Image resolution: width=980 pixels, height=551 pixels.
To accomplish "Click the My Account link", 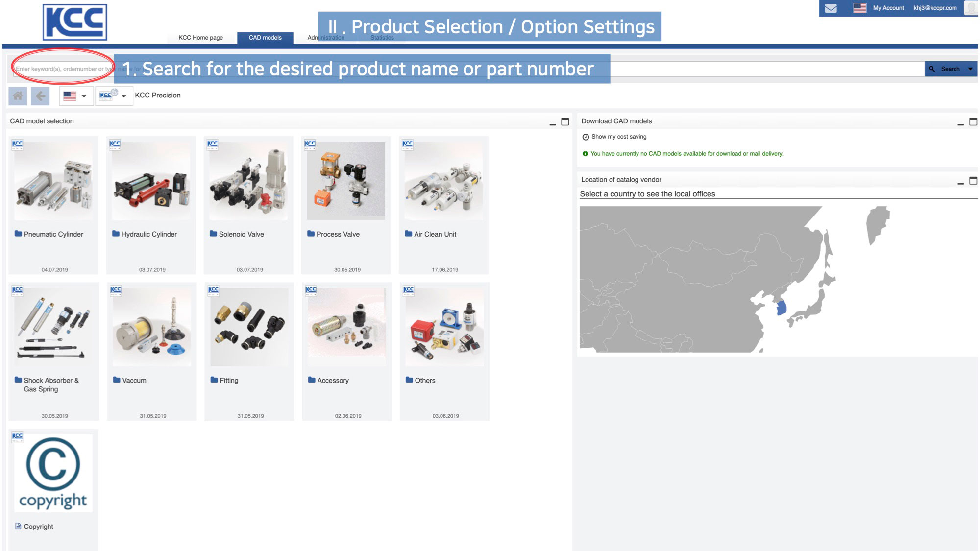I will click(889, 8).
